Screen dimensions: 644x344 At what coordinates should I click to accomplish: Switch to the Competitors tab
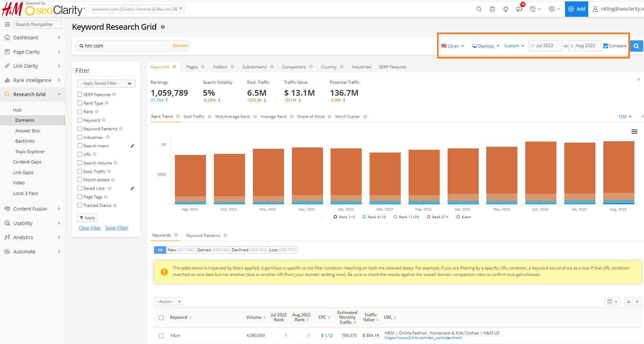coord(294,67)
